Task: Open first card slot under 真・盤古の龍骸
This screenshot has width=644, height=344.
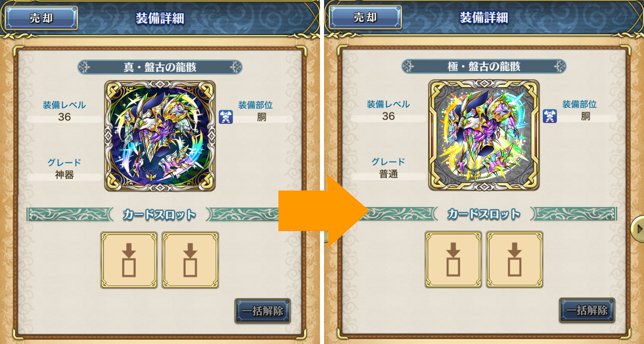Action: 129,260
